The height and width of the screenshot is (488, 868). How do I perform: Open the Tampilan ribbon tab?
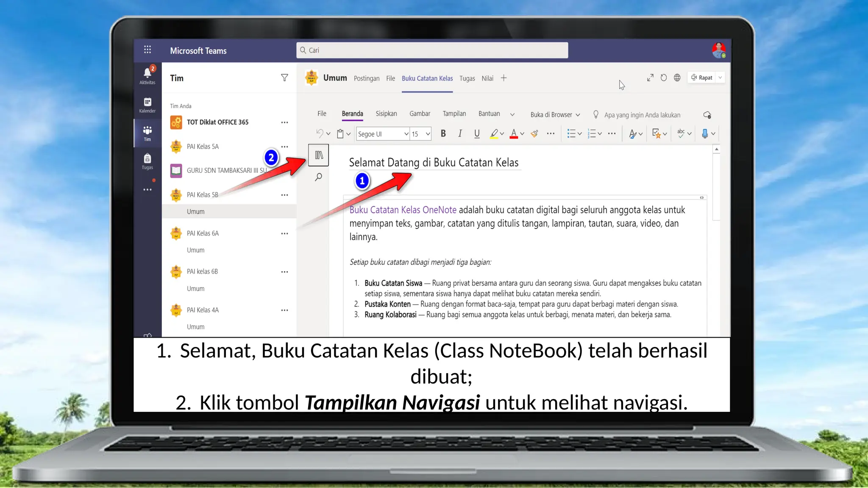click(454, 114)
